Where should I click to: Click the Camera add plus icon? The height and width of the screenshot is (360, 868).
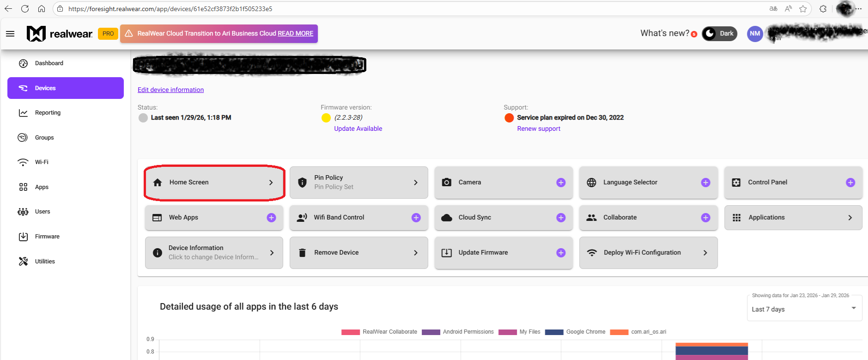[561, 183]
